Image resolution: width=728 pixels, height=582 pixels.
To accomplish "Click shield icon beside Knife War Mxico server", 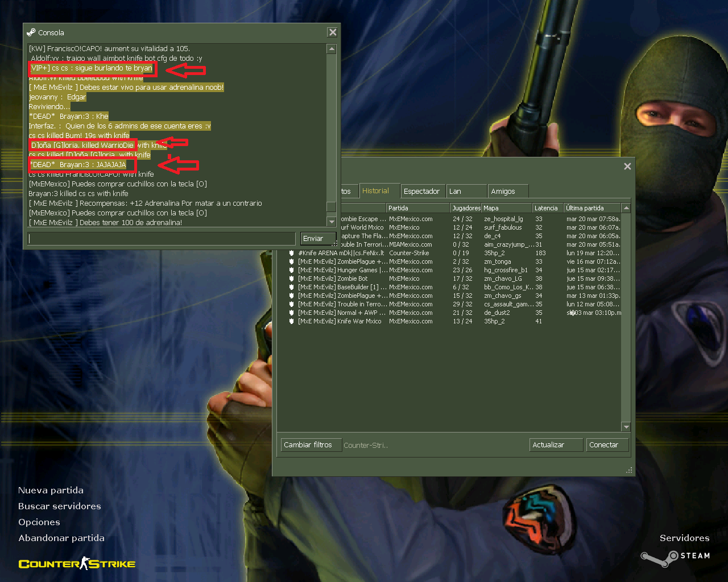I will [291, 321].
